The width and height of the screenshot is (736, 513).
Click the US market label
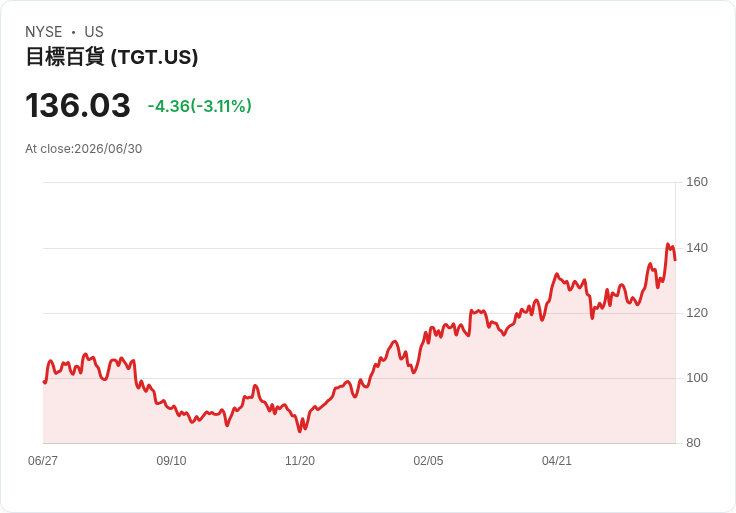(94, 32)
